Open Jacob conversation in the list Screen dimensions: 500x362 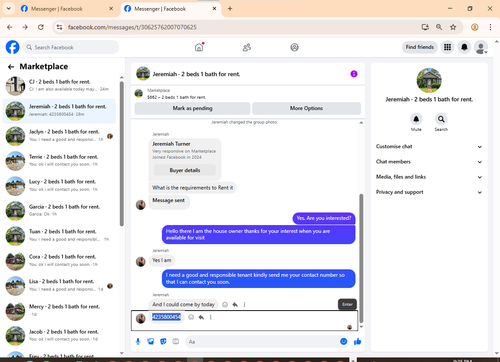59,336
